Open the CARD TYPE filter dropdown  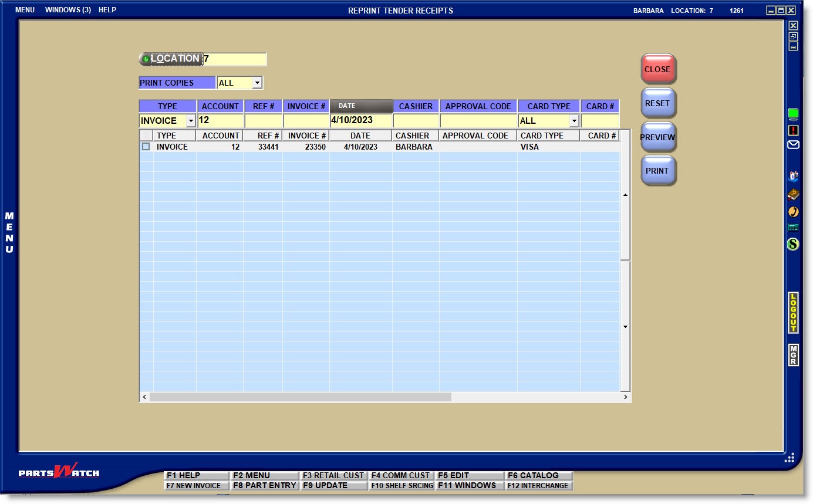tap(574, 121)
